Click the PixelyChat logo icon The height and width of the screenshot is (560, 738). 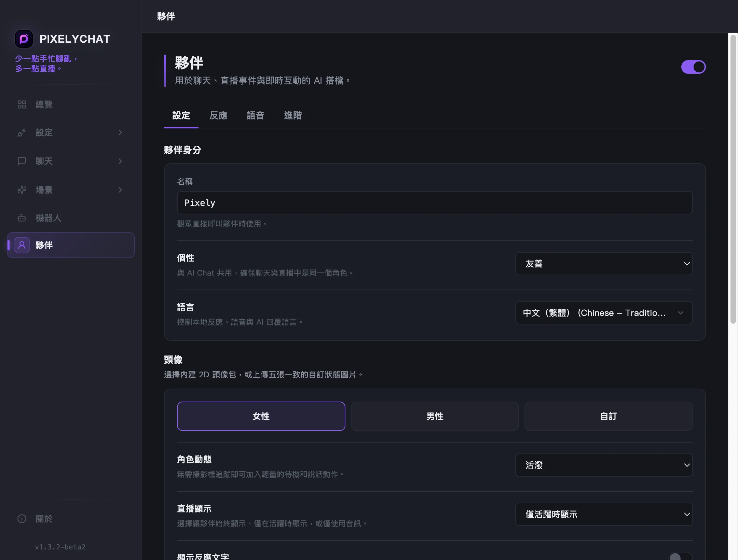[24, 39]
